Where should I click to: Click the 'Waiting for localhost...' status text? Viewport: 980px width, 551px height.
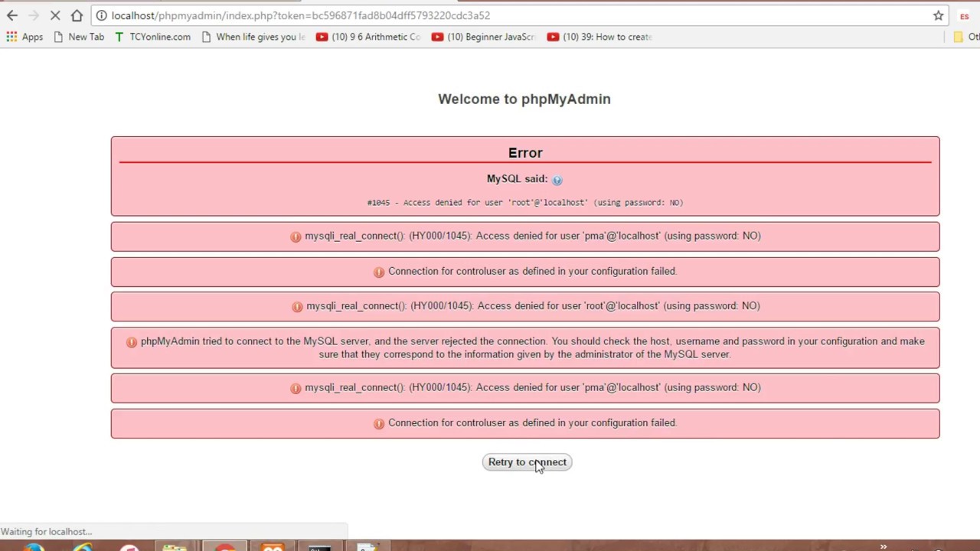[46, 532]
